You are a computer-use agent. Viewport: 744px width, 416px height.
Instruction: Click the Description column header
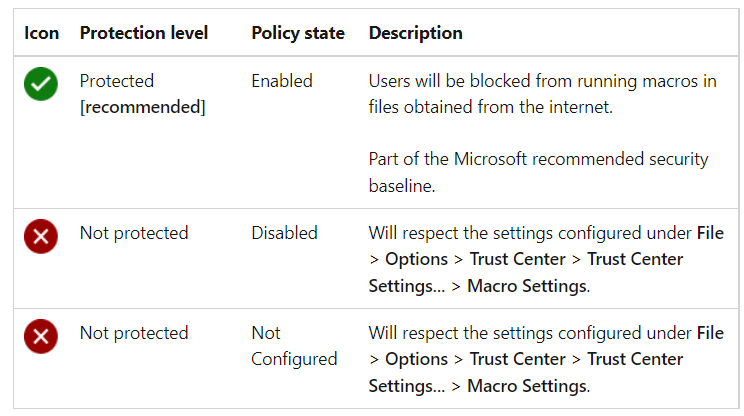coord(416,33)
